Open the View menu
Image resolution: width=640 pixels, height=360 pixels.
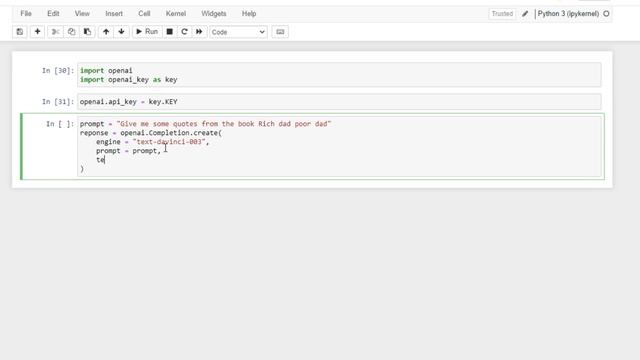[82, 13]
